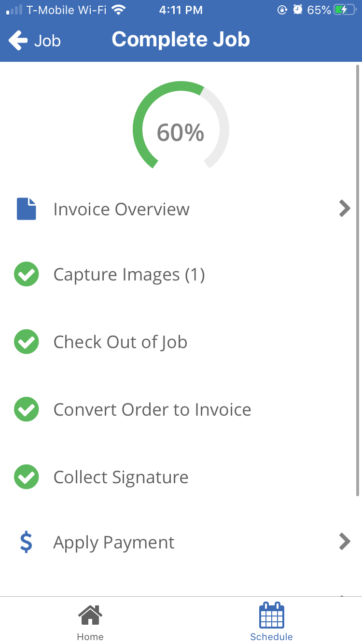Viewport: 362px width, 644px height.
Task: Go back using the Job link
Action: point(47,41)
